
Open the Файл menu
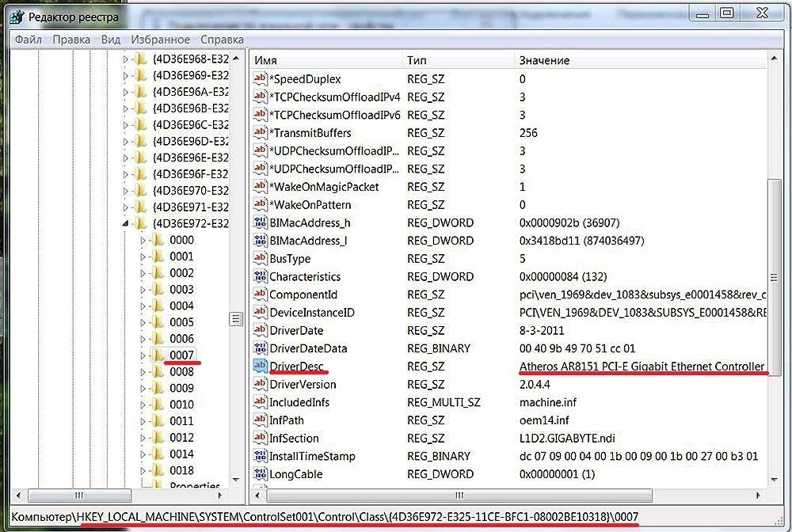28,40
